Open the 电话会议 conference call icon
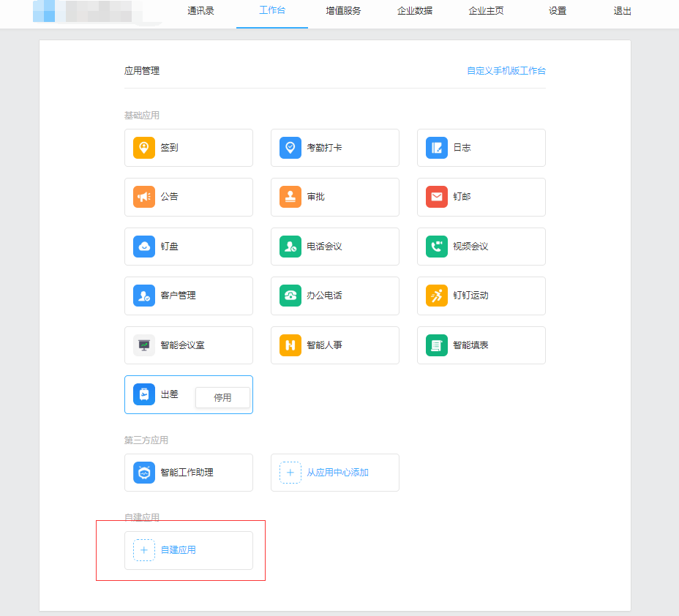Viewport: 679px width, 616px height. click(x=290, y=247)
